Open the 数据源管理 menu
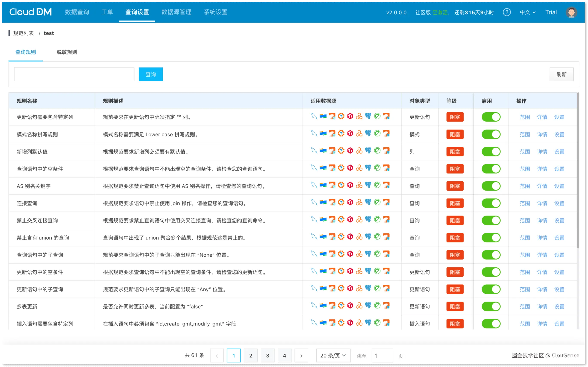The width and height of the screenshot is (588, 367). pos(176,12)
